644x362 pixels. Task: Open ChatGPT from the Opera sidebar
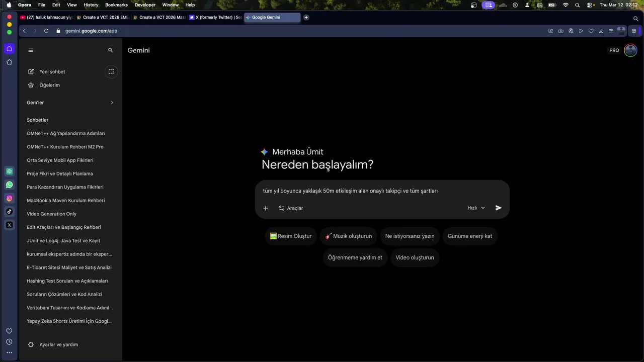(9, 171)
